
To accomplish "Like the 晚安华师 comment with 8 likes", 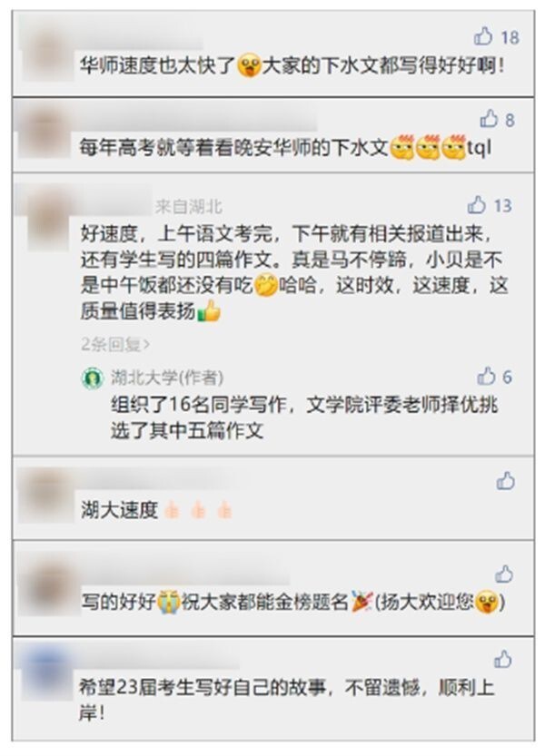I will (x=489, y=118).
